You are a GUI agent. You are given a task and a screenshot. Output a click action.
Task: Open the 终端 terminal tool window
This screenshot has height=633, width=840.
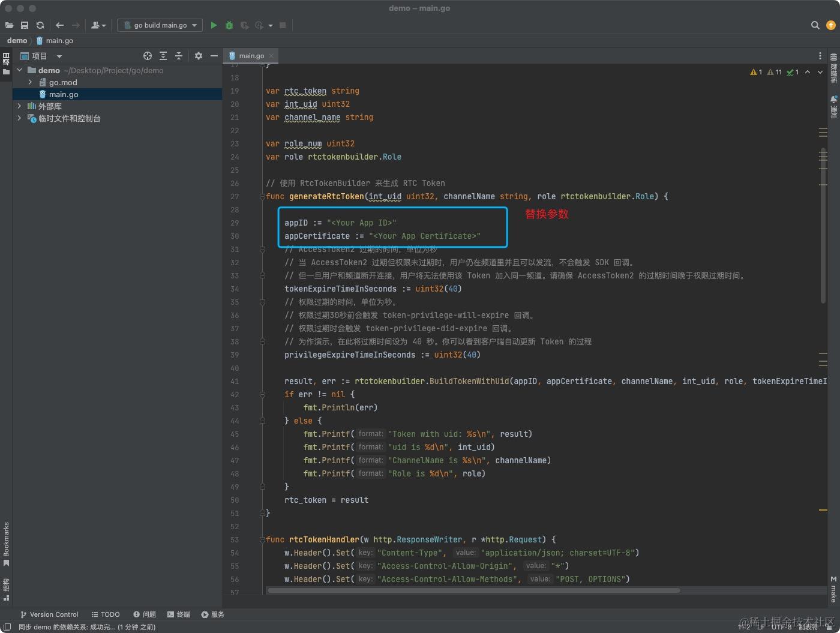point(179,614)
